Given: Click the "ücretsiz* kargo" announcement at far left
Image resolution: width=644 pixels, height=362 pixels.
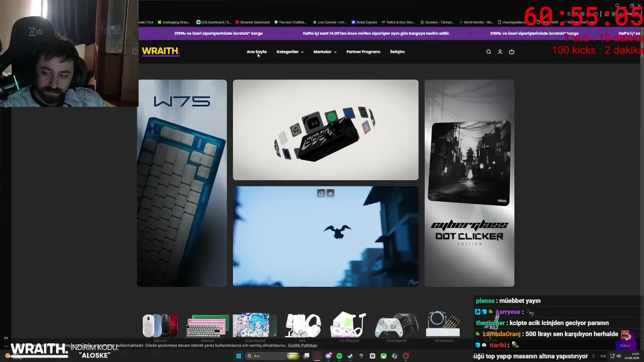Looking at the screenshot, I should [x=218, y=33].
